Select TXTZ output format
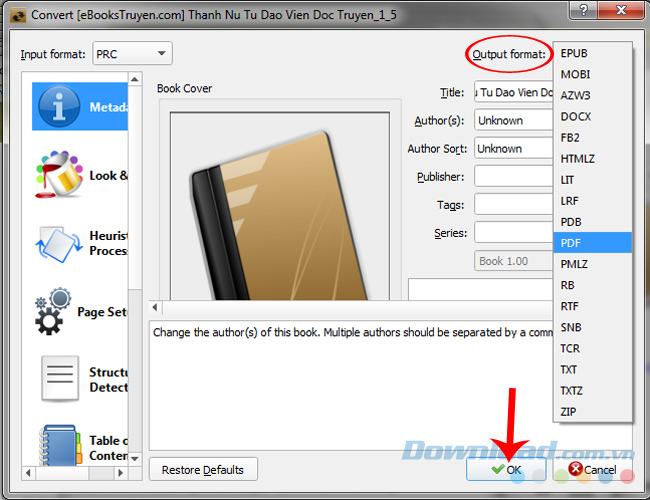 point(592,391)
